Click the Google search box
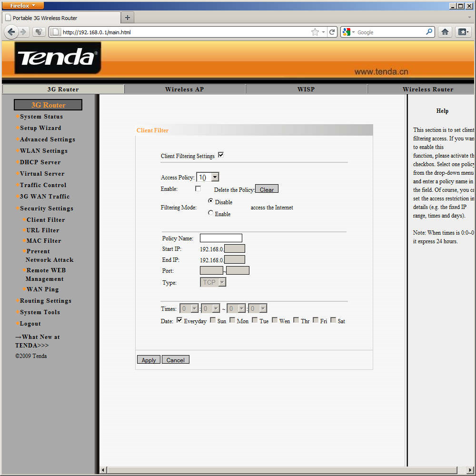The width and height of the screenshot is (476, 476). [x=390, y=32]
